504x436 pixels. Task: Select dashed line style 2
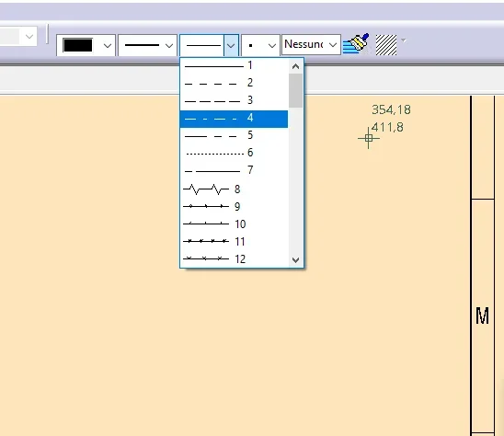click(234, 83)
